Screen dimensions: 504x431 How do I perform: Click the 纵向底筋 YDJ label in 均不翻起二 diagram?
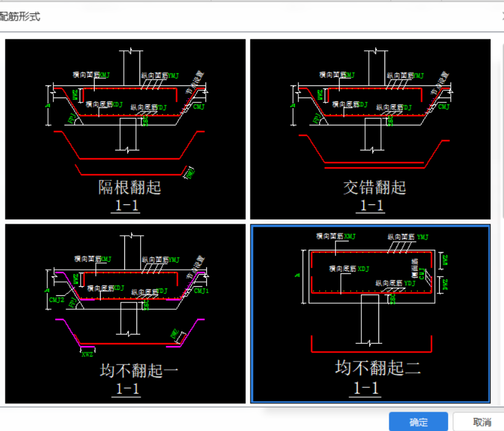point(395,283)
